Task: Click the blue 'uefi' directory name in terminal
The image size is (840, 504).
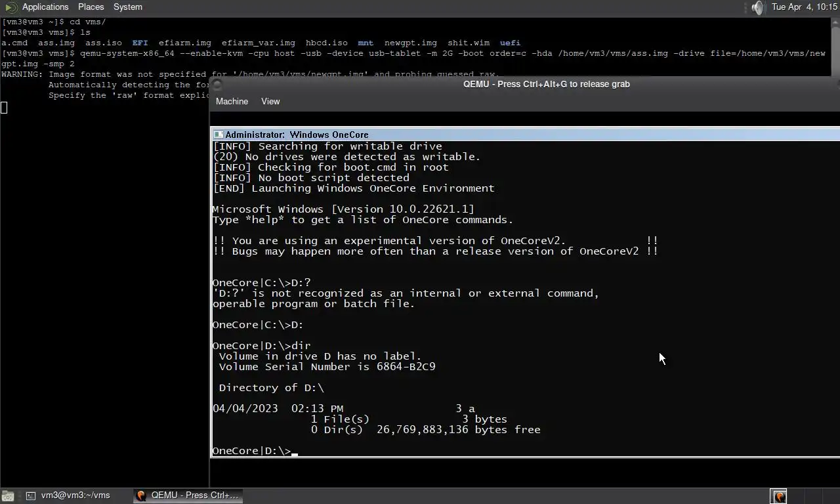Action: (510, 43)
